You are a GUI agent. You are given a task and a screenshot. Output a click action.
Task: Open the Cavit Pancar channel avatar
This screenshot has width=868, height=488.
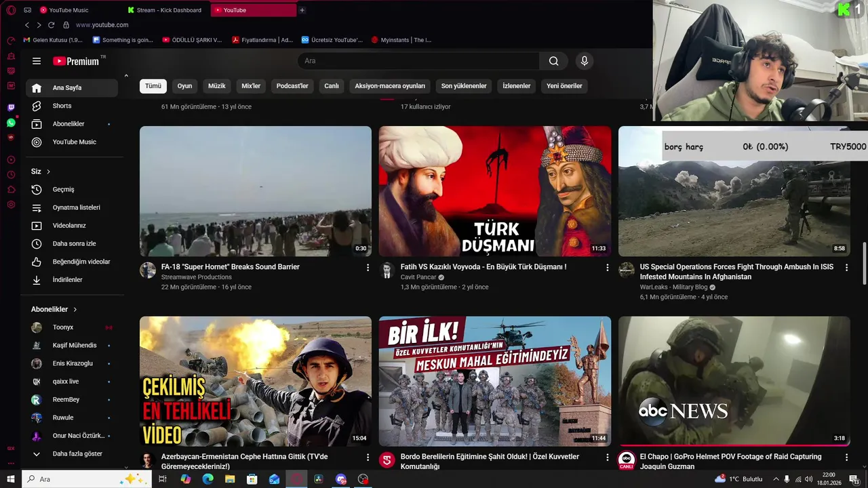tap(387, 270)
